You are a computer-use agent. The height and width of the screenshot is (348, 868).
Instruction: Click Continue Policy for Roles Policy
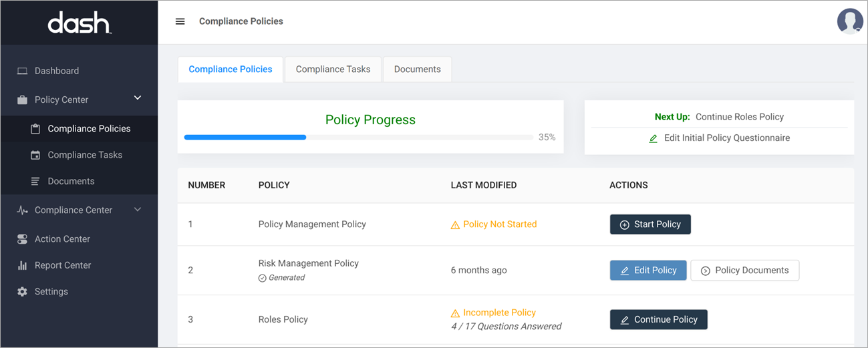click(658, 320)
